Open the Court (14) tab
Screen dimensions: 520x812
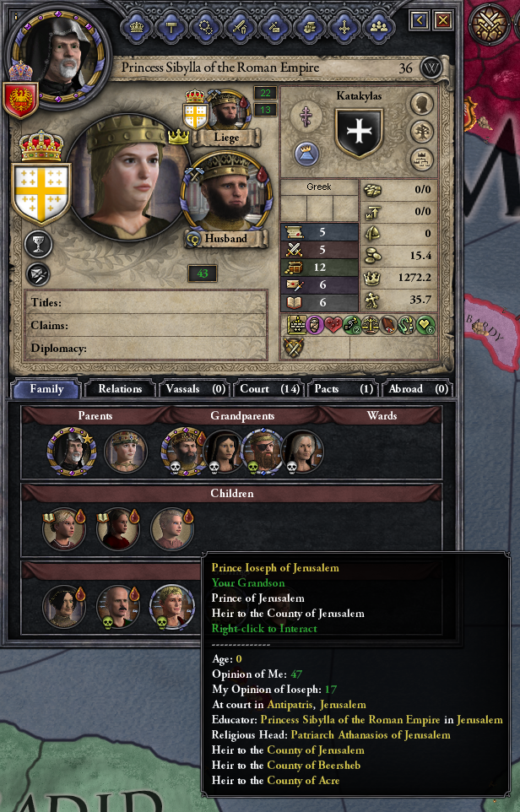269,389
